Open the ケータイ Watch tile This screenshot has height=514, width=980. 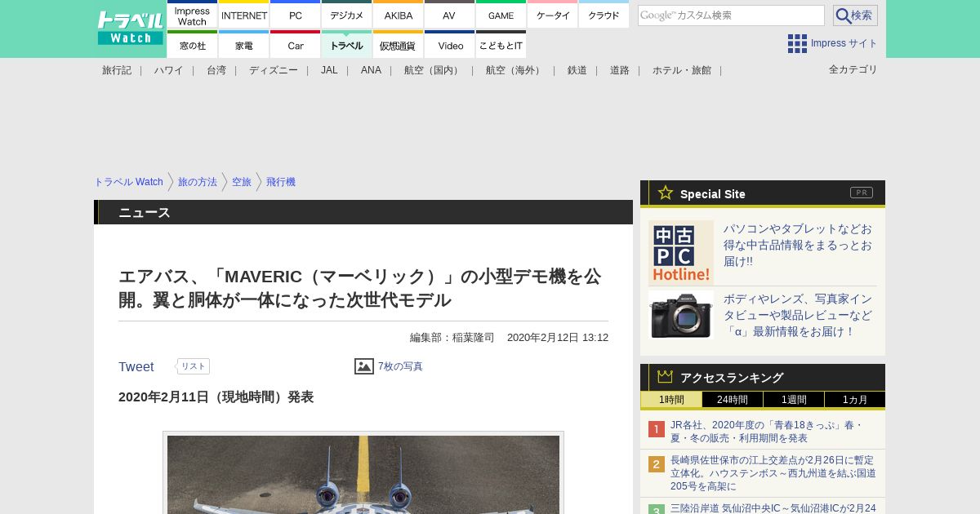(x=553, y=15)
